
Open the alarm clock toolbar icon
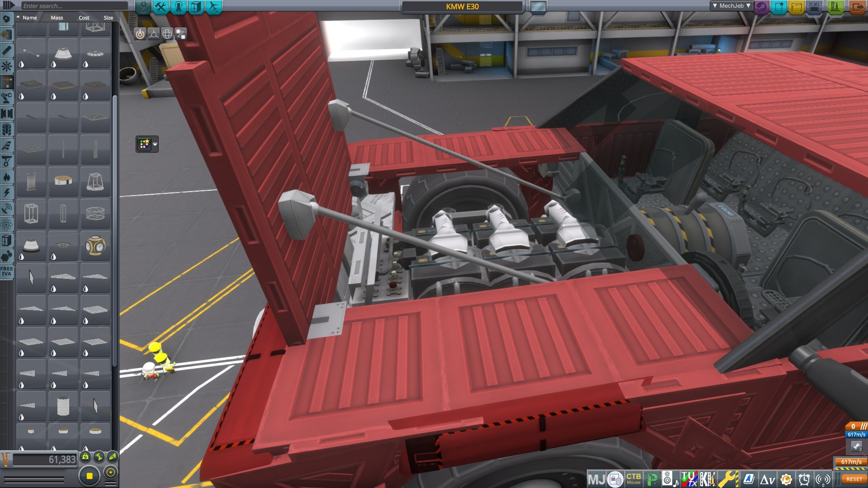pos(804,479)
